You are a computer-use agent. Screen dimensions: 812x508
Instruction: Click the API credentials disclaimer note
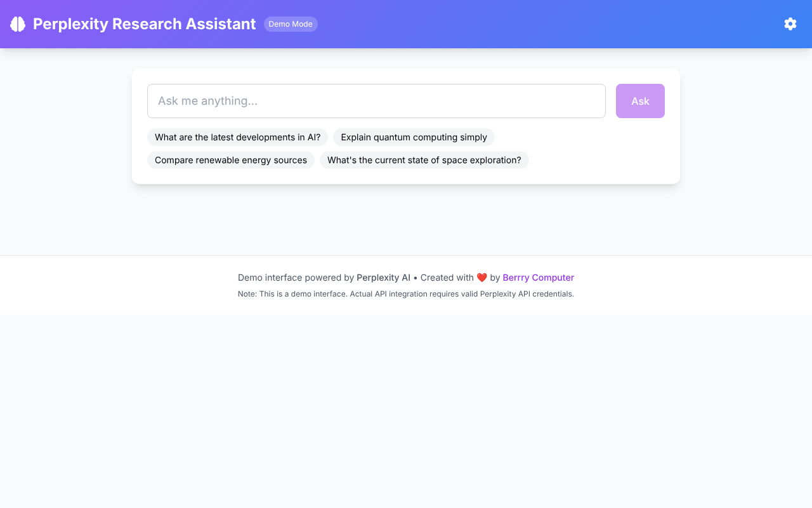406,293
